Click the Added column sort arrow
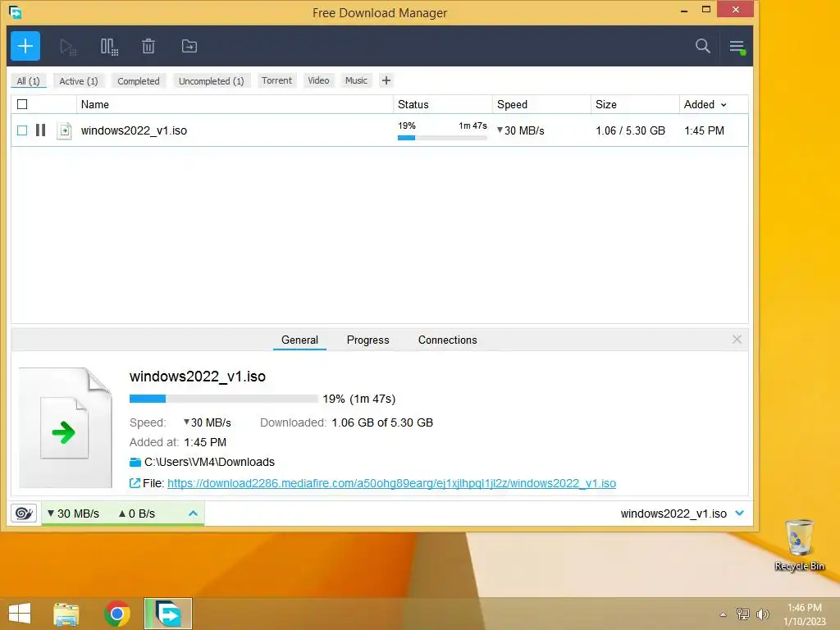Screen dimensions: 840x630 (x=724, y=105)
